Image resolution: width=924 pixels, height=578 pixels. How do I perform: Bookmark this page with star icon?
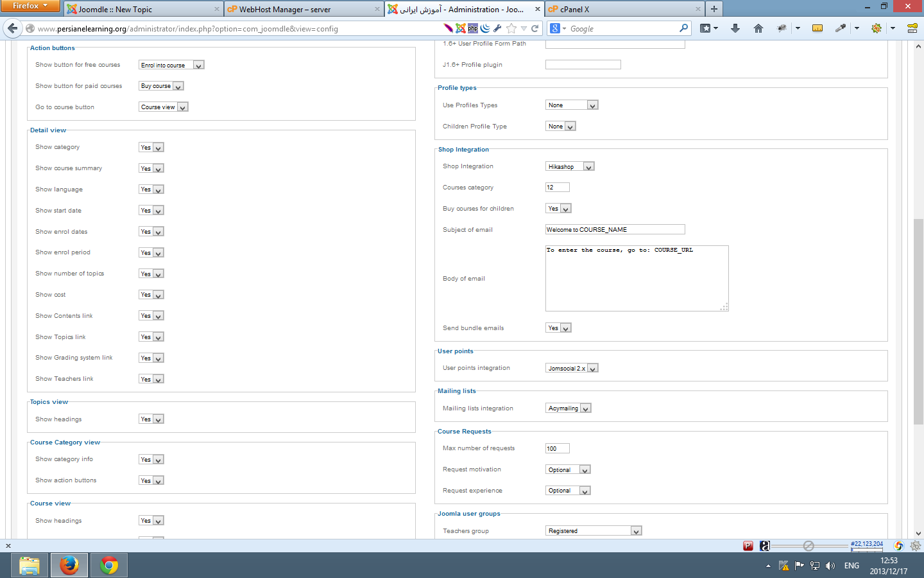[511, 28]
